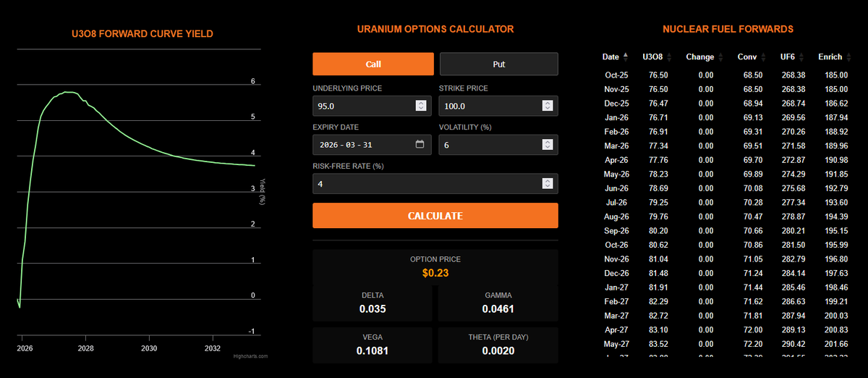Click the Yield (%) axis title
Viewport: 868px width, 378px height.
263,191
